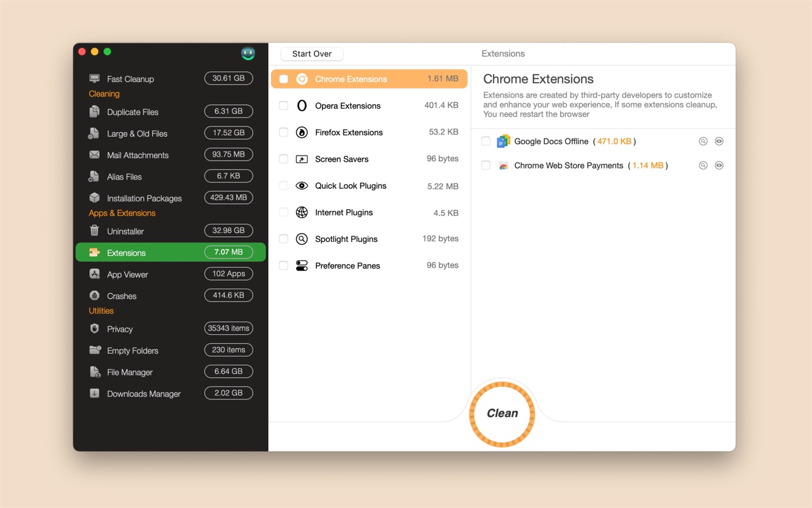Click eye icon beside Chrome Web Store Payments
The image size is (812, 508).
pos(719,166)
